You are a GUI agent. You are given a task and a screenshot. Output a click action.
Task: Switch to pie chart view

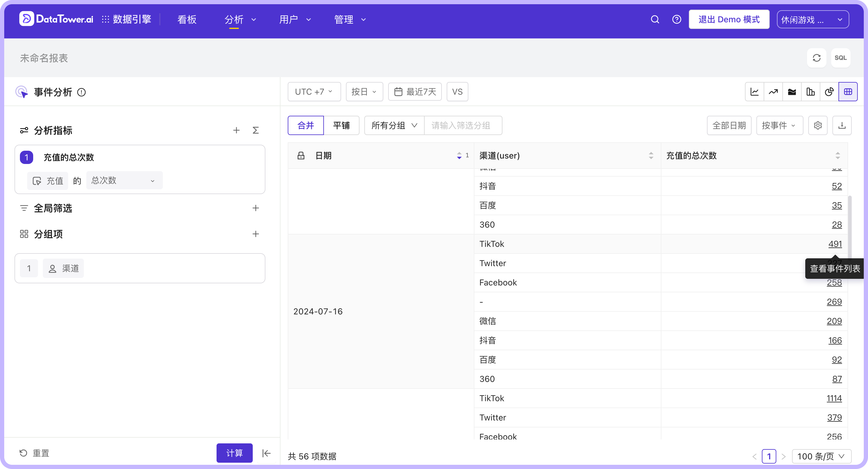(829, 91)
